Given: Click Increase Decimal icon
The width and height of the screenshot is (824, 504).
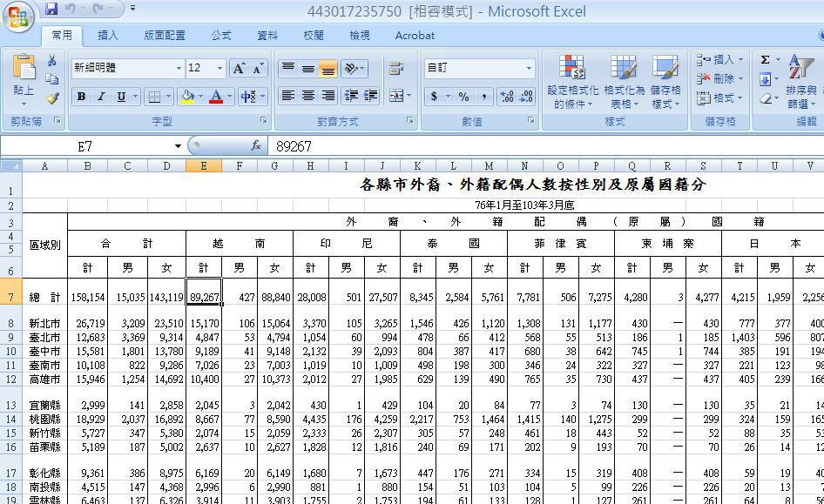Looking at the screenshot, I should (507, 97).
